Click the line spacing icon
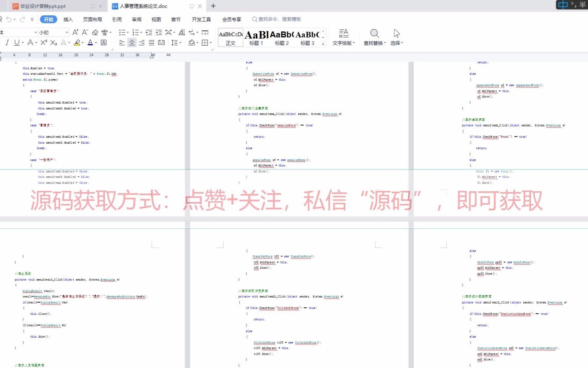Viewport: 588px width, 368px height. click(174, 43)
